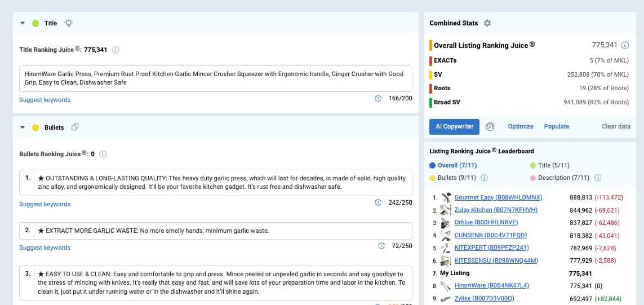The image size is (644, 305).
Task: Click the lightbulb icon next to Title
Action: pos(69,23)
